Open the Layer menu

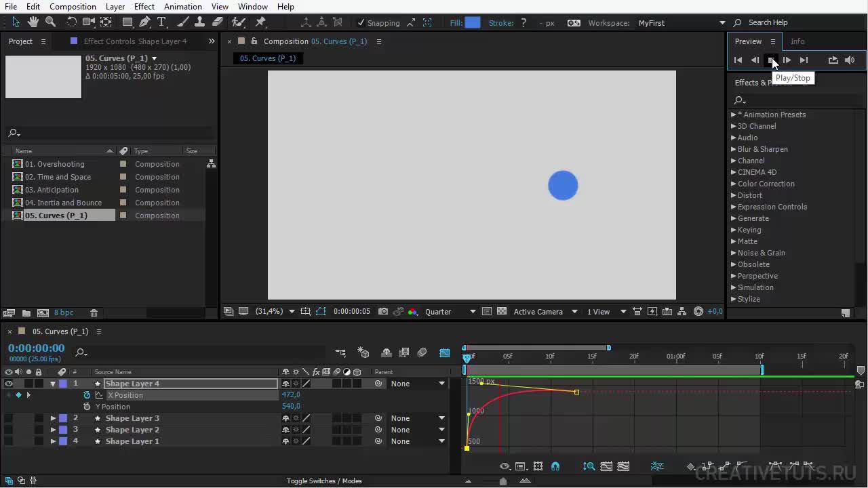[115, 6]
